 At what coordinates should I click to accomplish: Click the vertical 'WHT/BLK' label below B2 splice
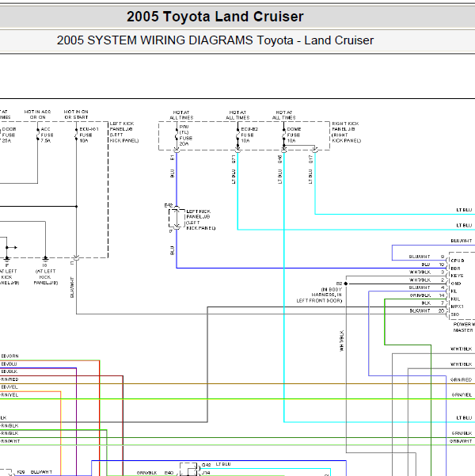pyautogui.click(x=342, y=341)
